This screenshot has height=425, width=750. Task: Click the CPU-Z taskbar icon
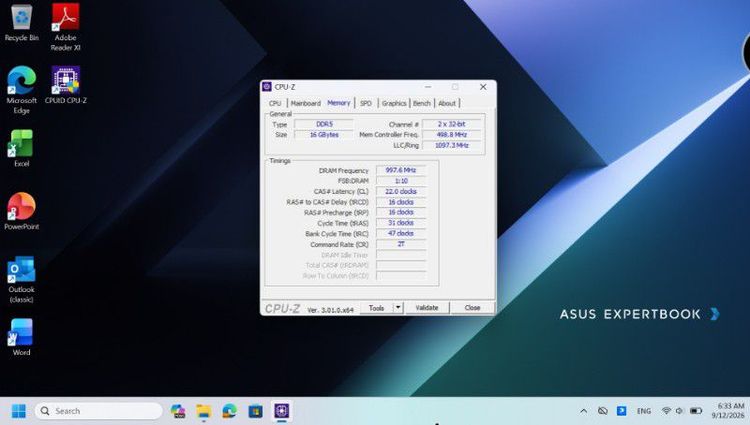click(x=281, y=411)
